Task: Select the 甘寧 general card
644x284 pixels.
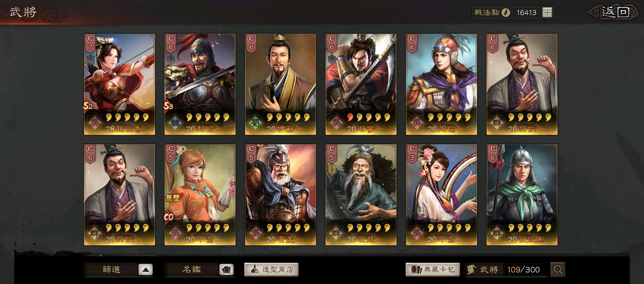Action: [361, 84]
